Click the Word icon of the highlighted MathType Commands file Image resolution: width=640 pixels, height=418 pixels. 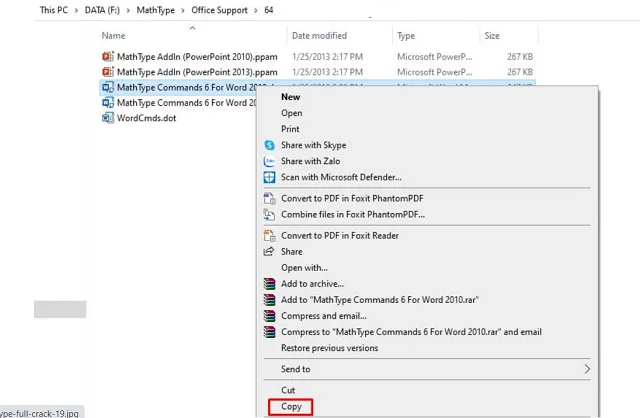pos(108,87)
